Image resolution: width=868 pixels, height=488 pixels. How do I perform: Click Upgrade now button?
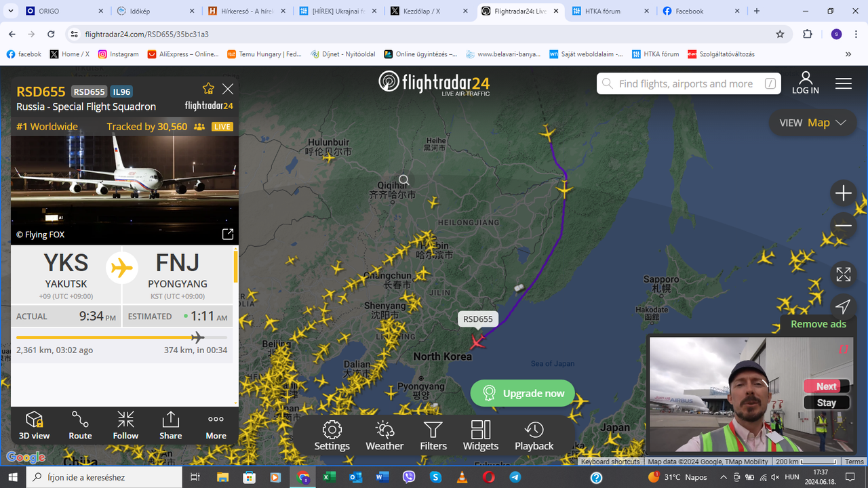(x=522, y=393)
